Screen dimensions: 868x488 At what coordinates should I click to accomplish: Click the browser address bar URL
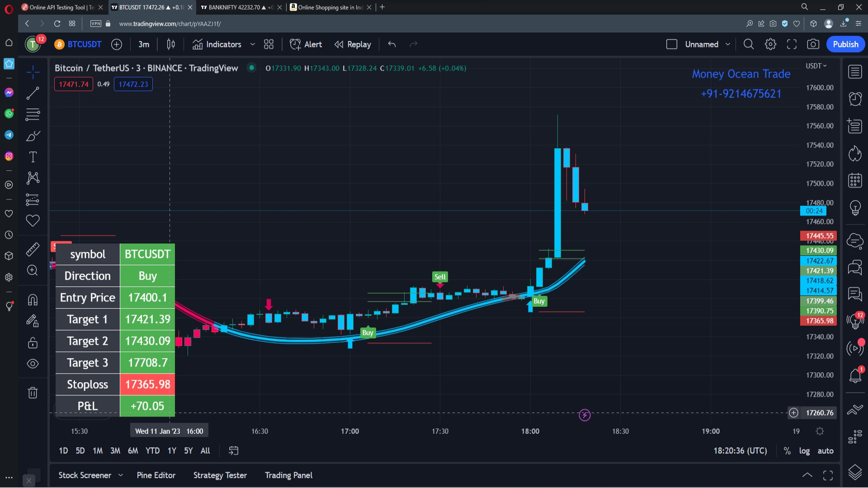coord(170,23)
